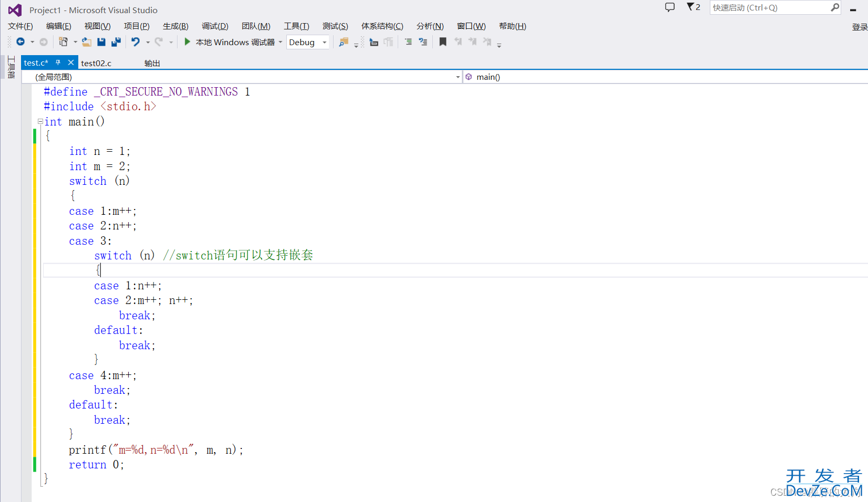868x502 pixels.
Task: Click the comment out selected lines icon
Action: click(x=408, y=42)
